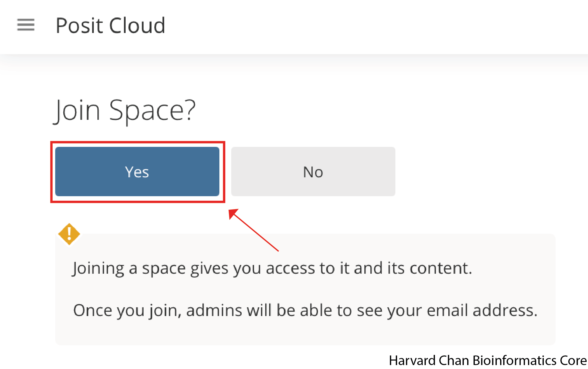Click the Join Space? heading
This screenshot has width=588, height=369.
tap(124, 111)
